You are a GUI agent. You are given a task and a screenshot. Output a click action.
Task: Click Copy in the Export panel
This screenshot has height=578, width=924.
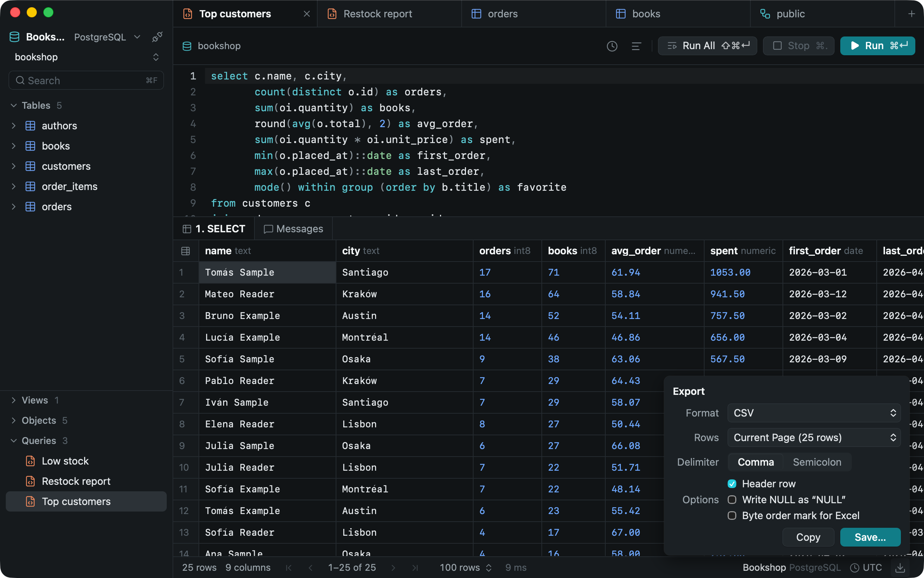808,538
